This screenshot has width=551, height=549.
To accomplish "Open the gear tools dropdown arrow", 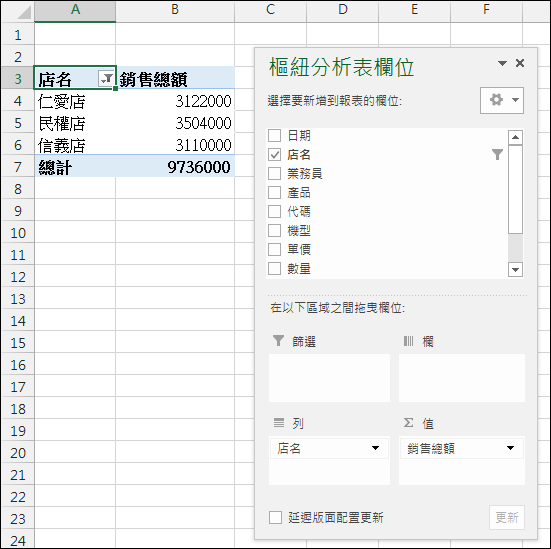I will [x=515, y=100].
